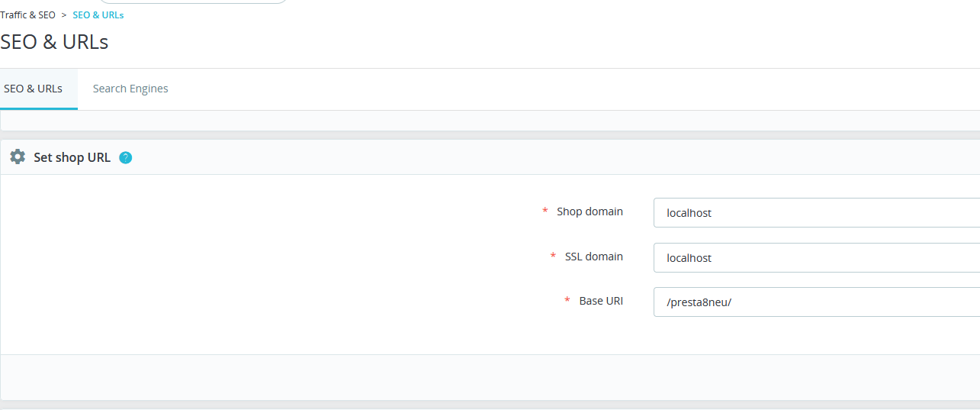Viewport: 980px width, 410px height.
Task: Open the help tooltip question mark icon
Action: pos(126,158)
